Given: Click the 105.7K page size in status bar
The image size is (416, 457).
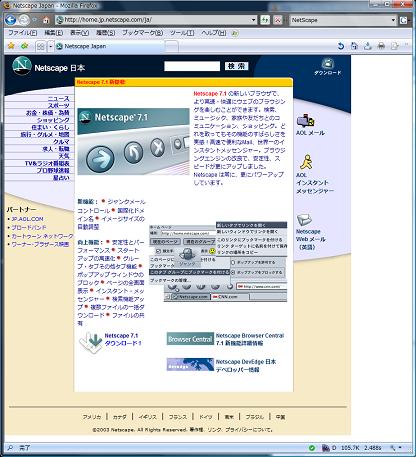Looking at the screenshot, I should point(350,448).
